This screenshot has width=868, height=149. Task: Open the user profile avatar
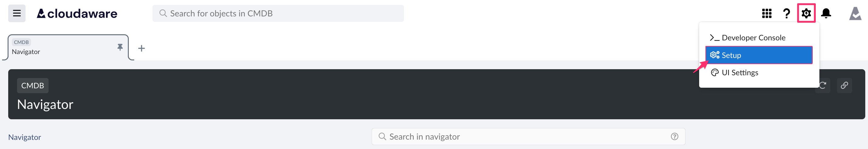tap(855, 13)
